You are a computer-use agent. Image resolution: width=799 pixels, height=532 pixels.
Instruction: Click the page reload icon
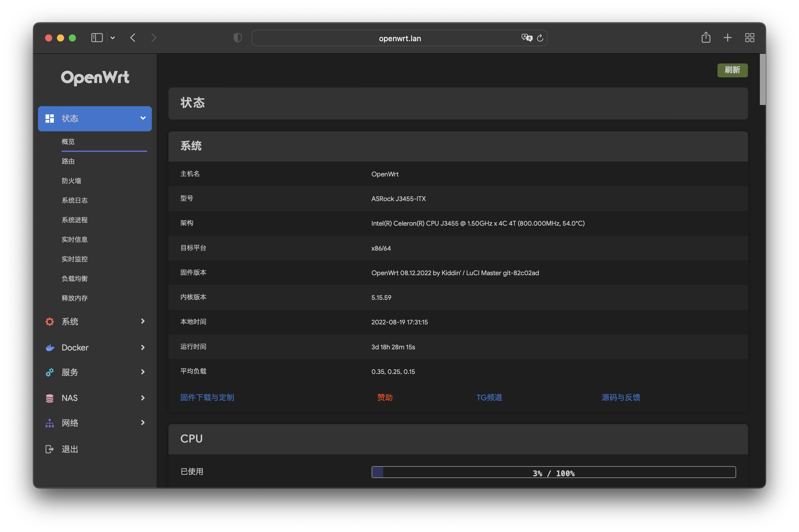540,38
